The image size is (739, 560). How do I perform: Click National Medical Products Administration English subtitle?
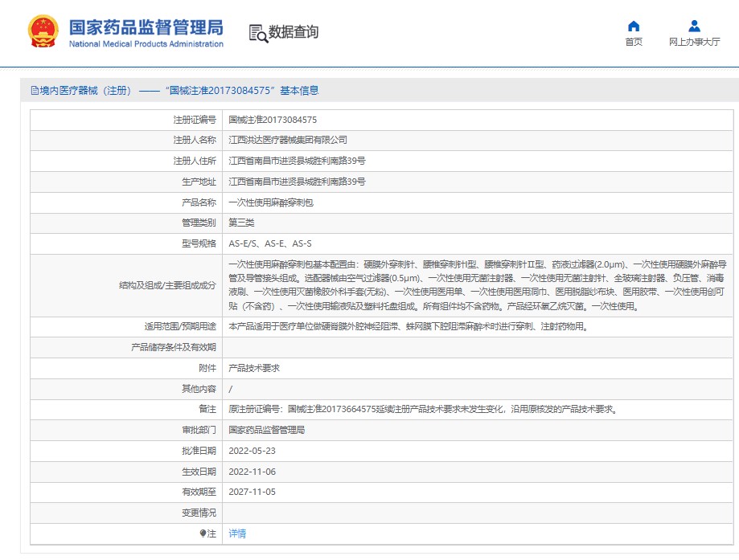pos(146,44)
